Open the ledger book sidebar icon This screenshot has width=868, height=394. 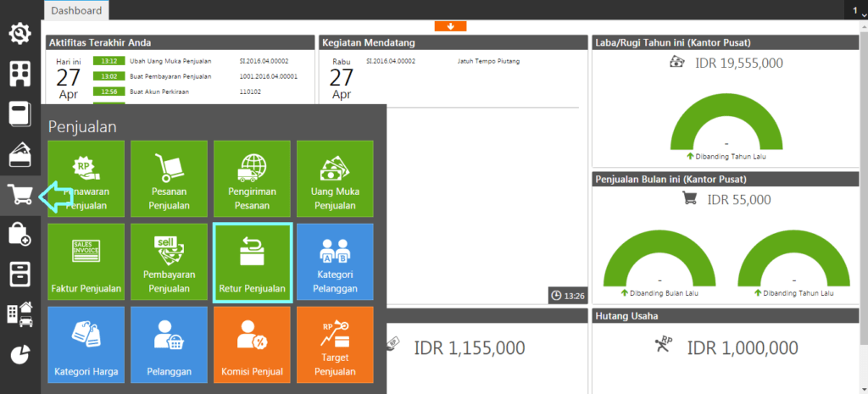20,114
